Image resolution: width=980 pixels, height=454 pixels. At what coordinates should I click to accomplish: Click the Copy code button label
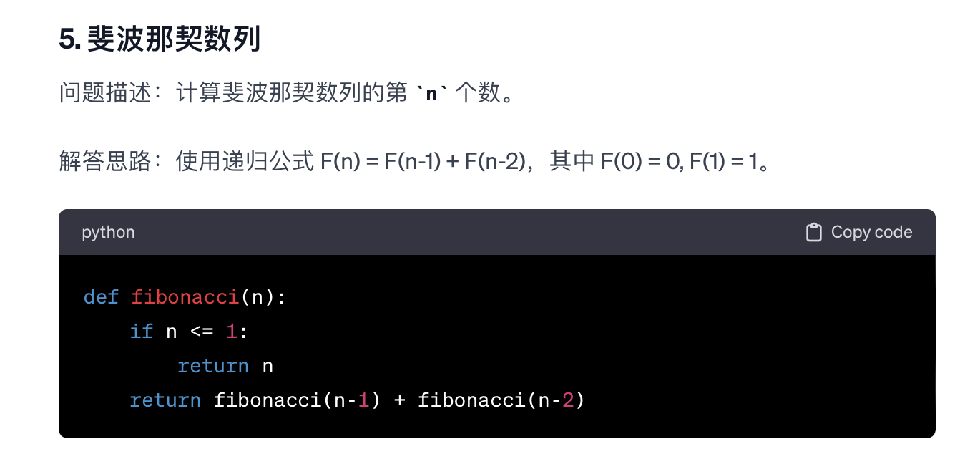point(871,232)
